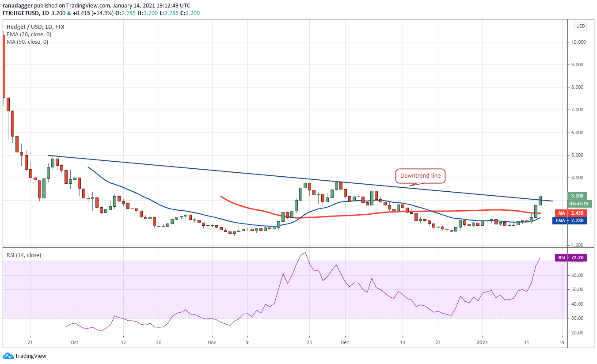Click the 'Nov' label on time axis

(212, 341)
